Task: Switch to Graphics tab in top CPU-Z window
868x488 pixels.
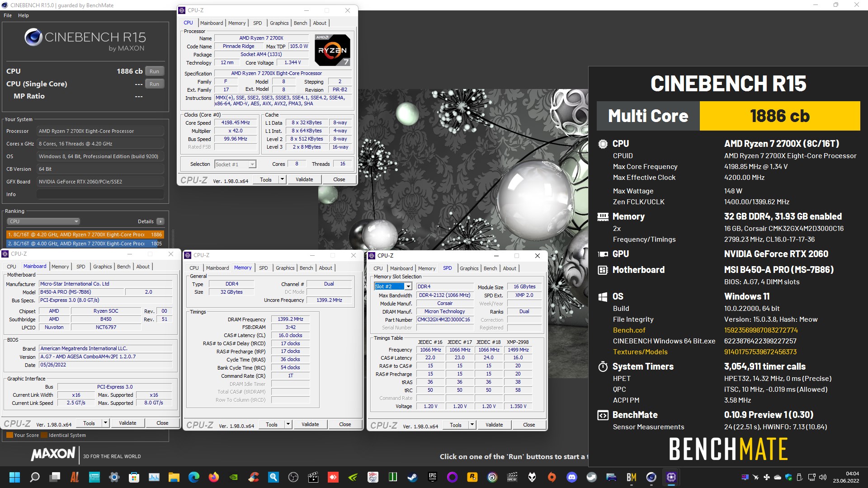Action: click(x=279, y=23)
